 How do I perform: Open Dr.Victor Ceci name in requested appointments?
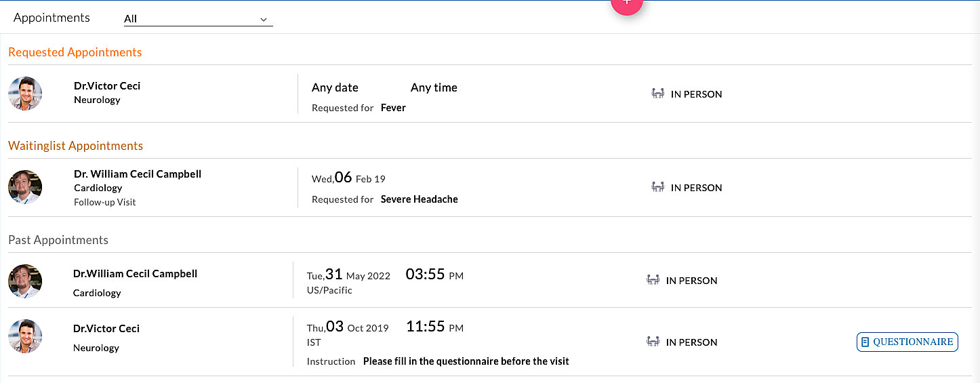(x=107, y=86)
